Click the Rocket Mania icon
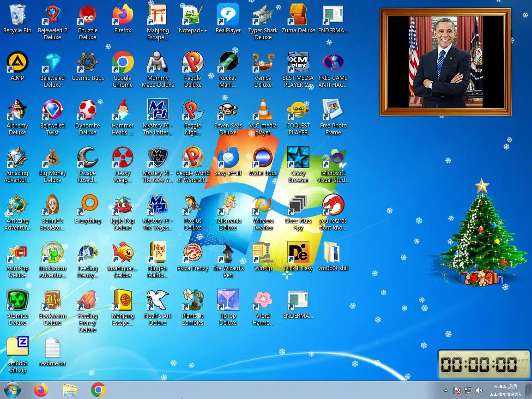 [x=228, y=70]
